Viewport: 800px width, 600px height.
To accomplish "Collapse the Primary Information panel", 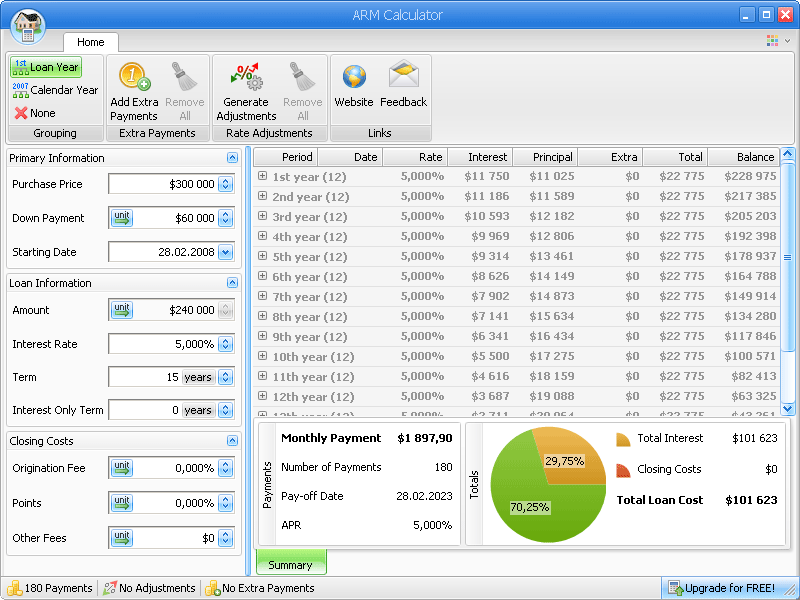I will pyautogui.click(x=232, y=158).
